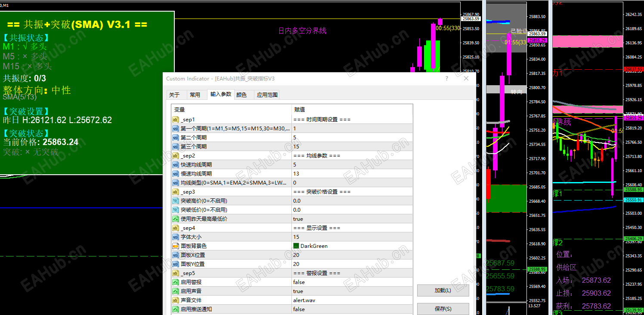The image size is (644, 315).
Task: Switch to the 常用 tab
Action: [196, 95]
